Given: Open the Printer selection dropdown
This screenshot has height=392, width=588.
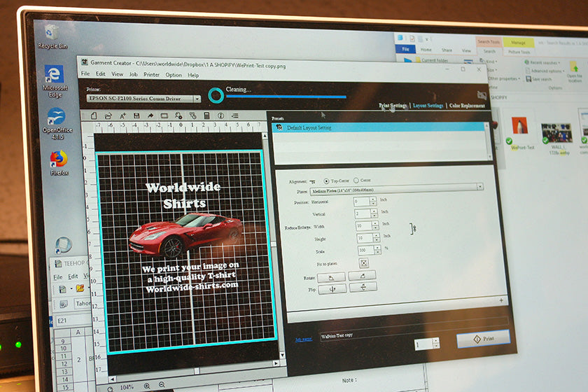Looking at the screenshot, I should click(x=197, y=99).
